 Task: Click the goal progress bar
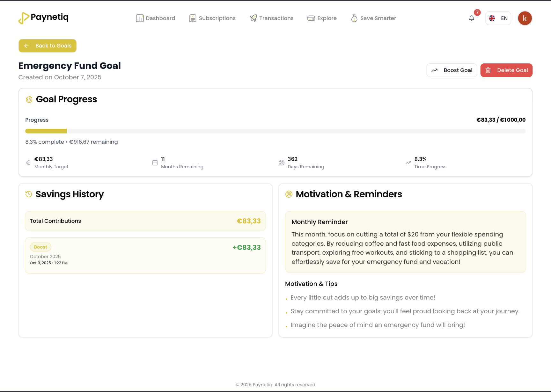[275, 131]
